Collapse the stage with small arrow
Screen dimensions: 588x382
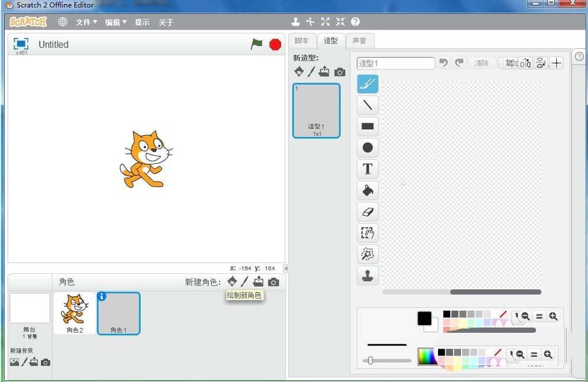click(x=286, y=268)
